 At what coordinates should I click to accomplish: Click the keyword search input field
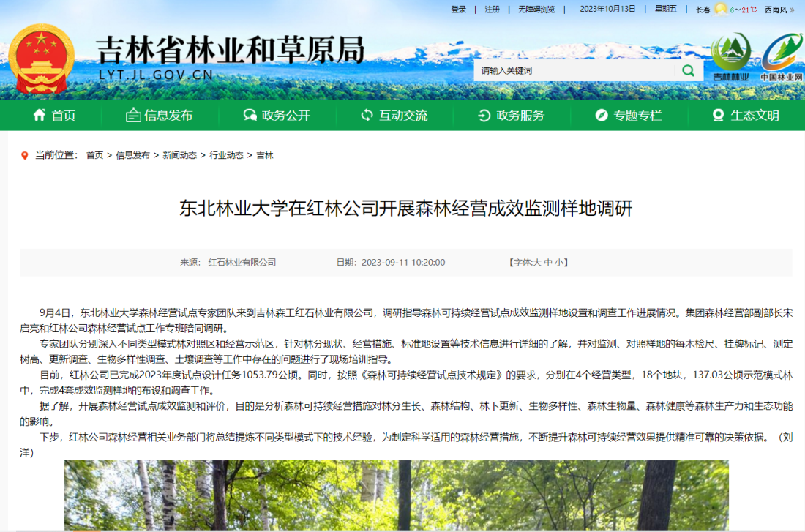coord(573,70)
